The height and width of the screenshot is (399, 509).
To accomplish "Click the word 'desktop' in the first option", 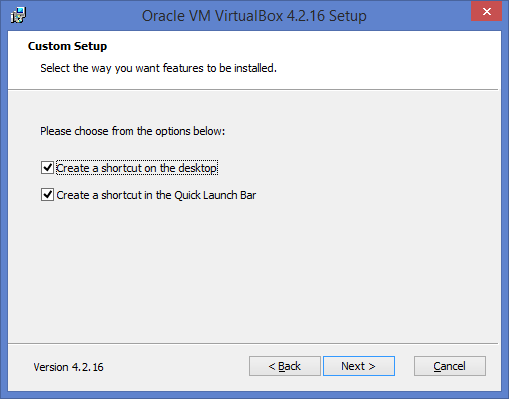I will point(197,168).
